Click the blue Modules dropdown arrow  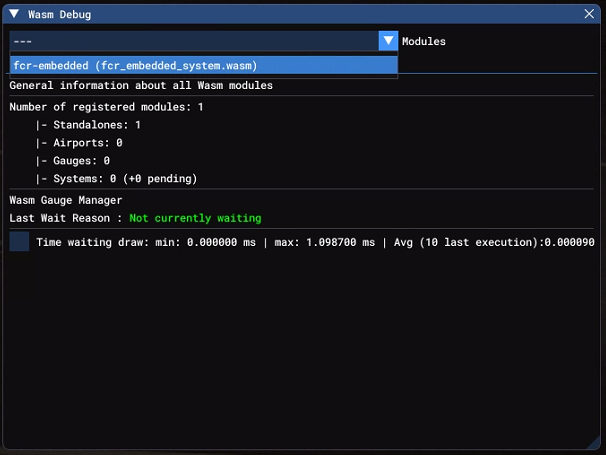pyautogui.click(x=388, y=41)
